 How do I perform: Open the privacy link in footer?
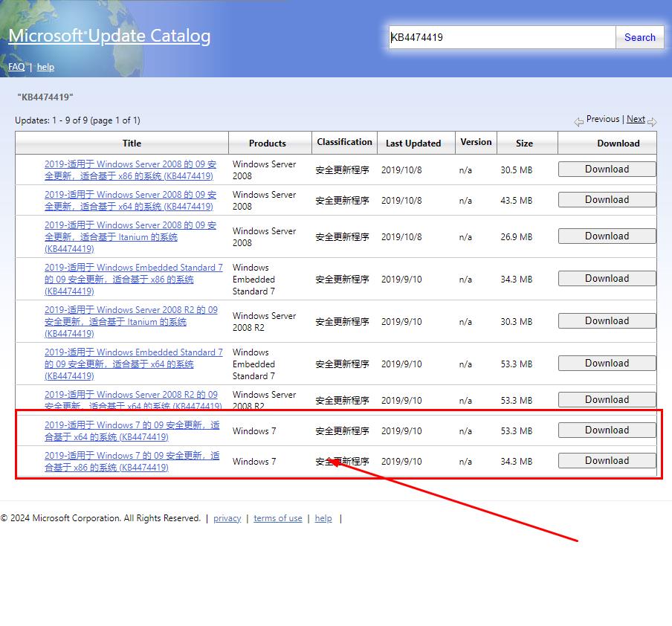pos(227,518)
